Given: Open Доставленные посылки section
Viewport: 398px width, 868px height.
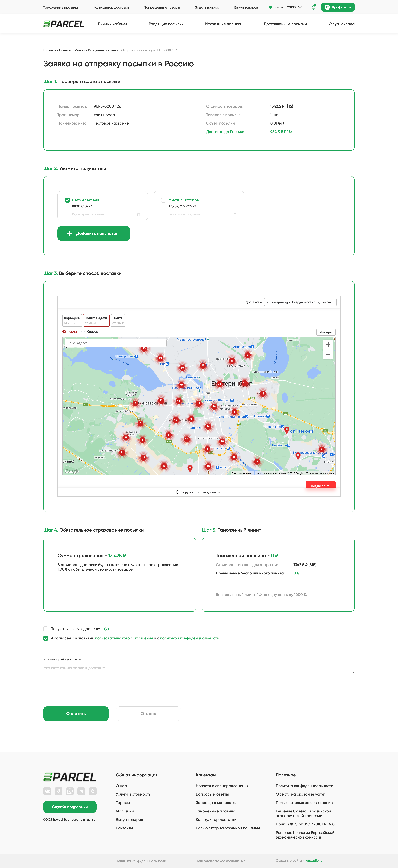Looking at the screenshot, I should [x=285, y=24].
